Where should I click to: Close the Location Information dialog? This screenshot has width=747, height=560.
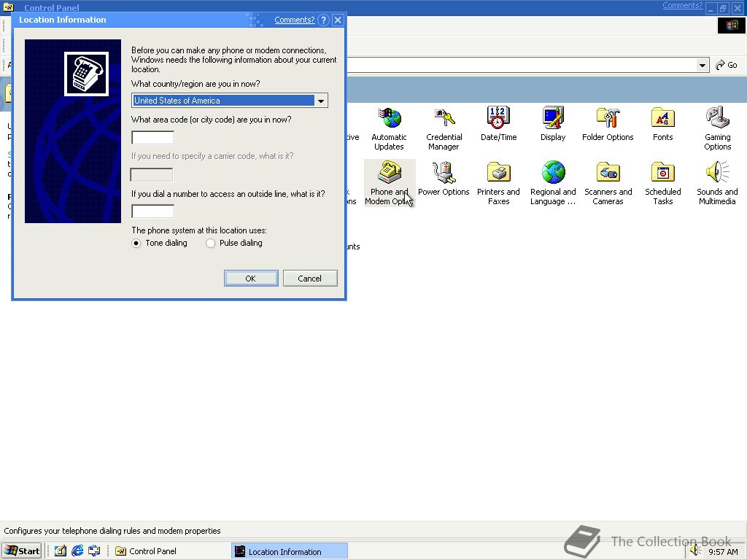[338, 20]
